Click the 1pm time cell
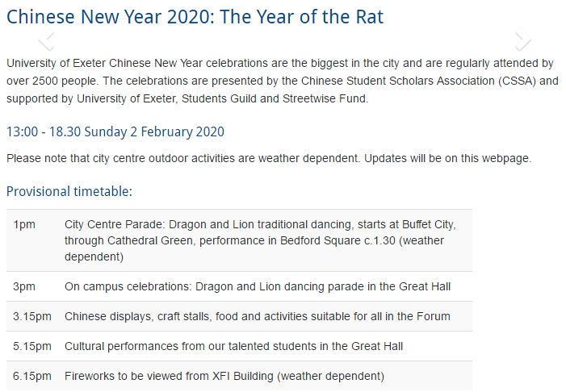This screenshot has width=566, height=392. [24, 225]
